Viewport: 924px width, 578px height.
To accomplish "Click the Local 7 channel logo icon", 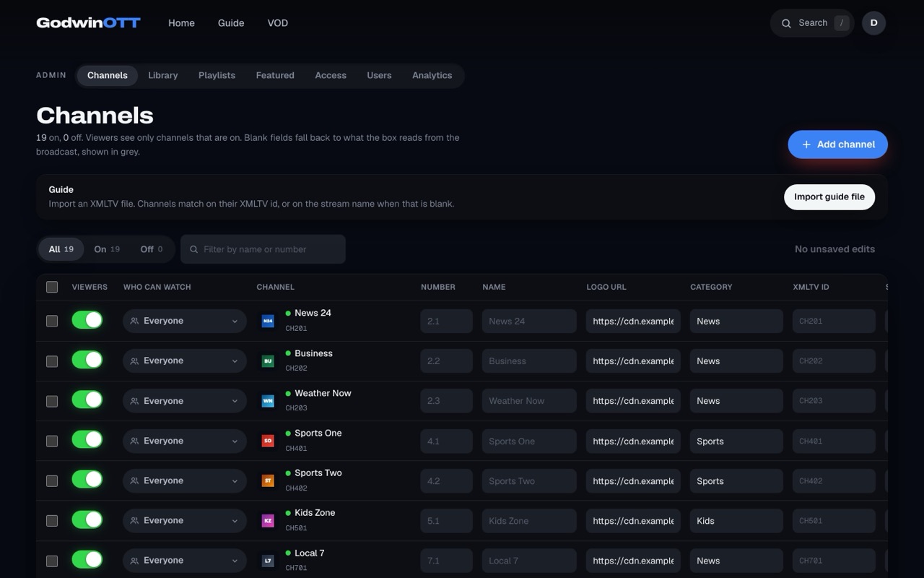I will click(268, 561).
